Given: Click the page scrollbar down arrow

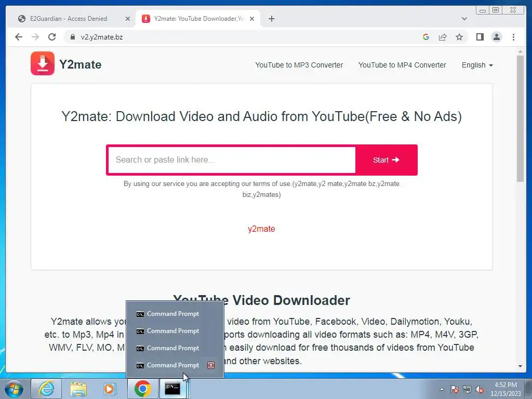Looking at the screenshot, I should coord(520,366).
